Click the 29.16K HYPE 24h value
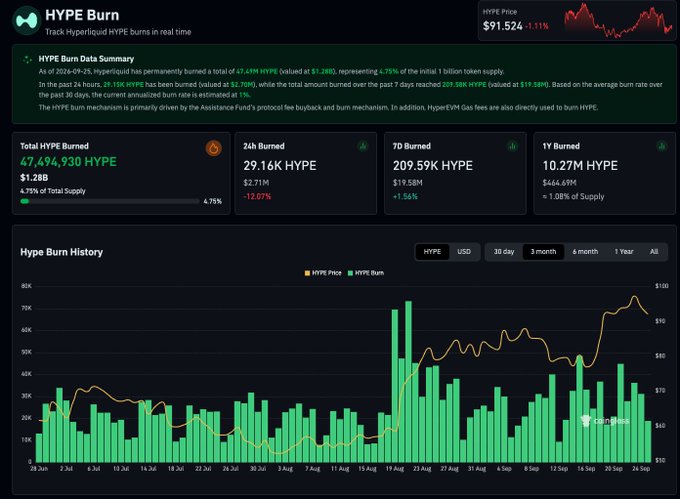The width and height of the screenshot is (680, 499). coord(280,166)
